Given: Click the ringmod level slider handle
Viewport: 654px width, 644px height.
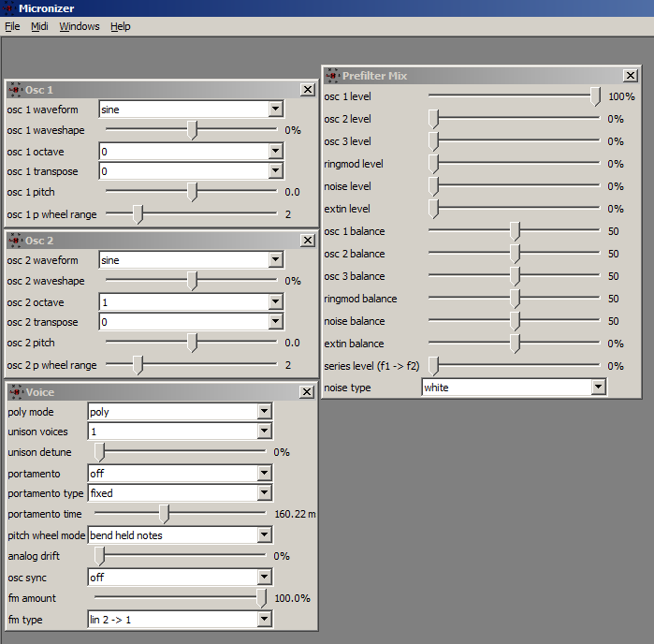Looking at the screenshot, I should (434, 164).
